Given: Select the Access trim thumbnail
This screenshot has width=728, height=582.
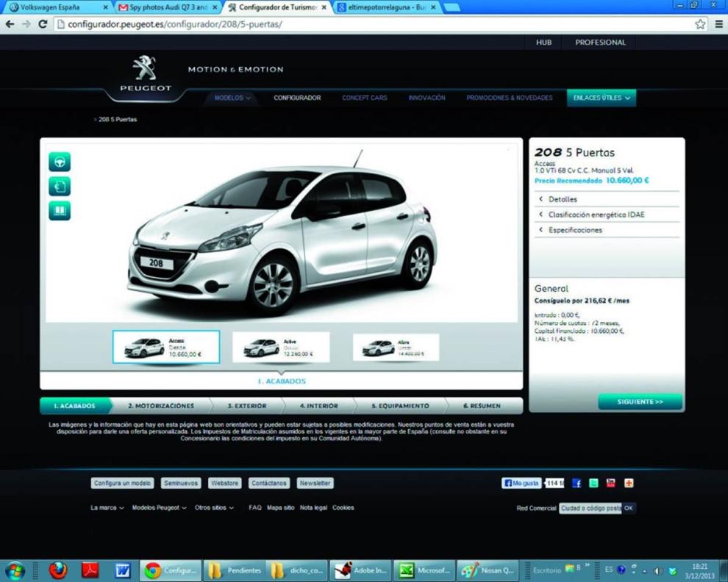Looking at the screenshot, I should tap(166, 347).
